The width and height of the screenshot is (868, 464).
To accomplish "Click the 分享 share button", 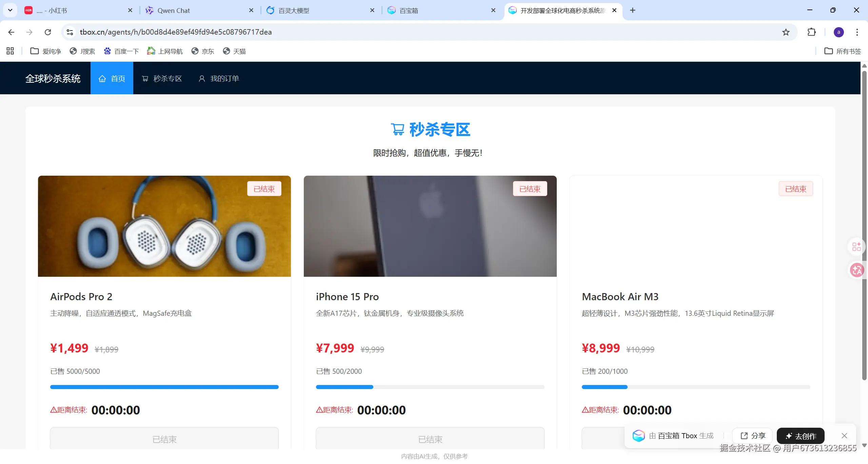I will coord(753,436).
